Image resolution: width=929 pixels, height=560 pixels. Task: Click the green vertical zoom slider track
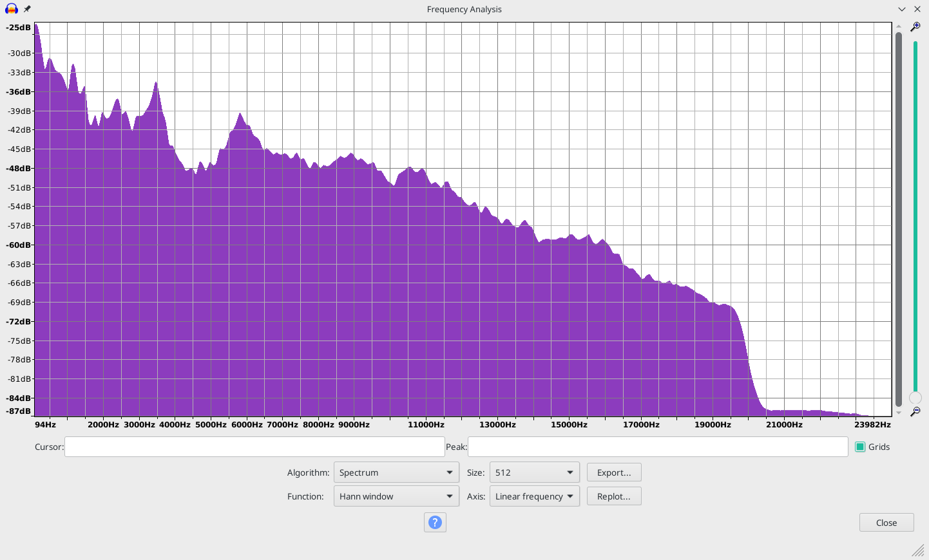pyautogui.click(x=915, y=216)
